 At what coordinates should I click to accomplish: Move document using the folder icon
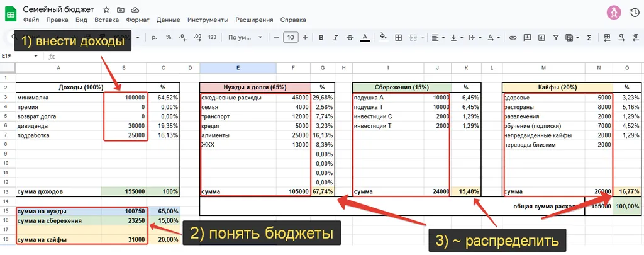click(x=121, y=10)
